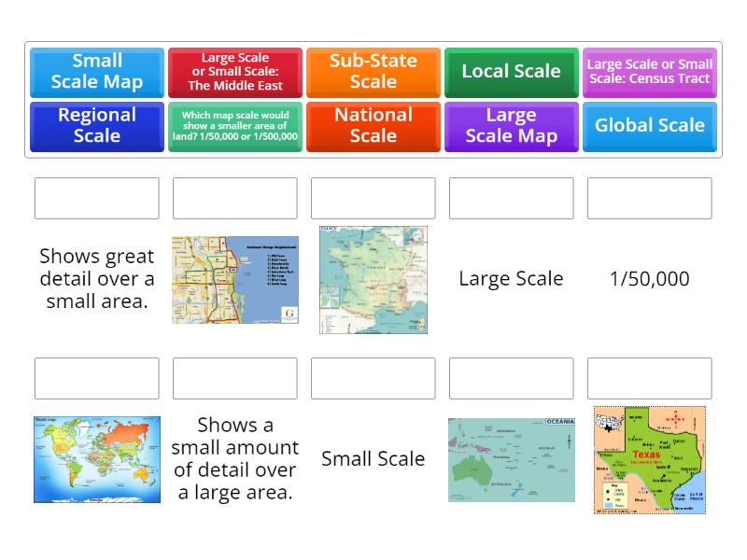
Task: Pick the Regional Scale tile
Action: tap(97, 127)
